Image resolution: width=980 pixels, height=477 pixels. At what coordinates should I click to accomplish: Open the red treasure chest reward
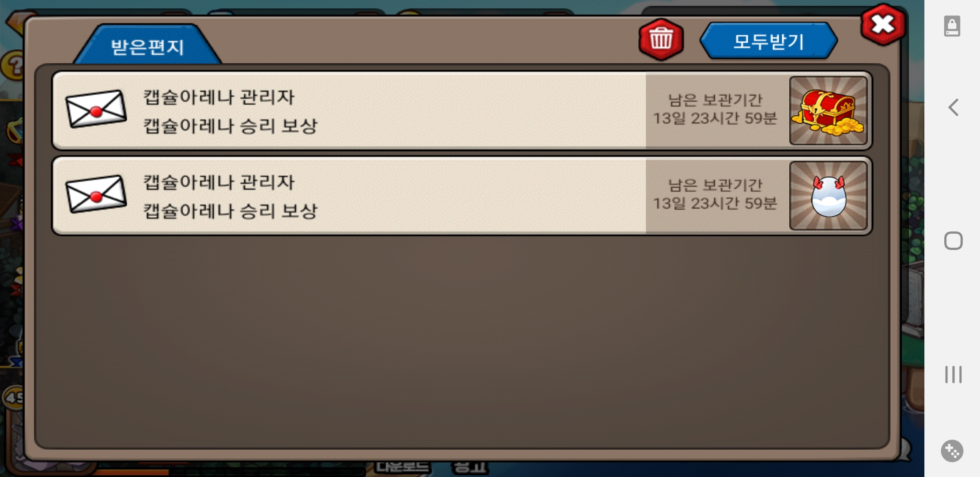[828, 111]
